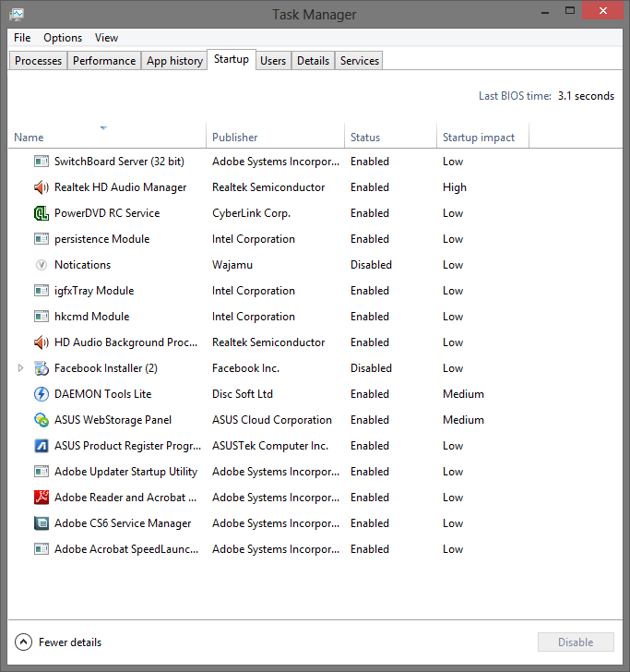Maximize the Task Manager window
This screenshot has width=630, height=672.
[x=570, y=11]
